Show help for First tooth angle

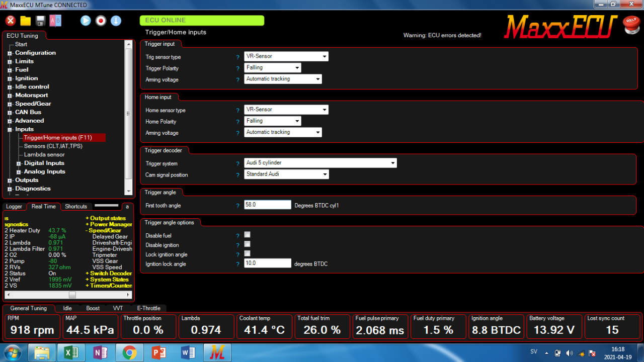[x=238, y=206]
